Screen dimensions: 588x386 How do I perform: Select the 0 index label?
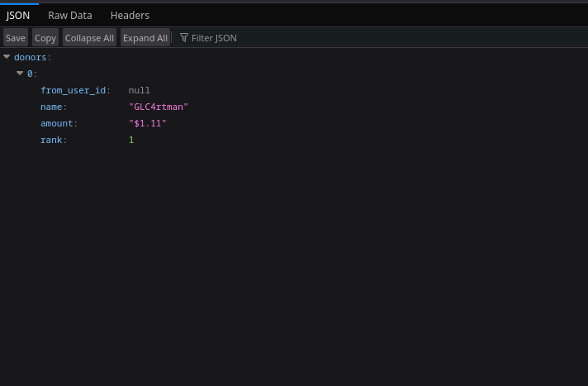[x=30, y=74]
